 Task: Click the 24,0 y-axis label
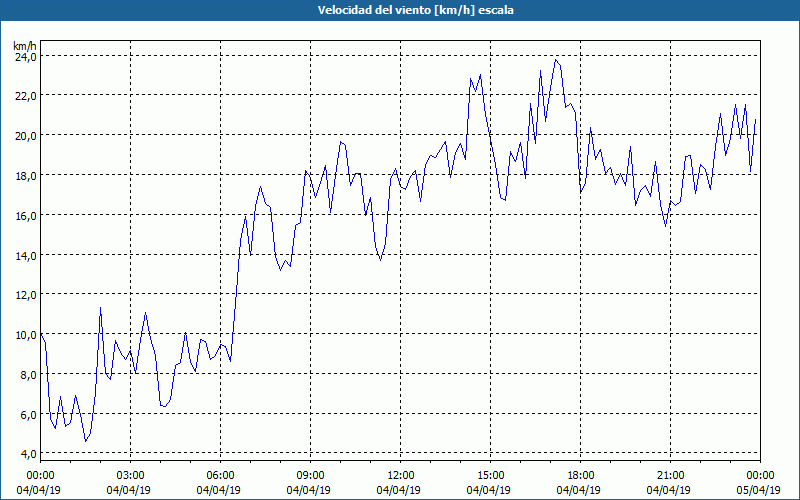coord(25,56)
